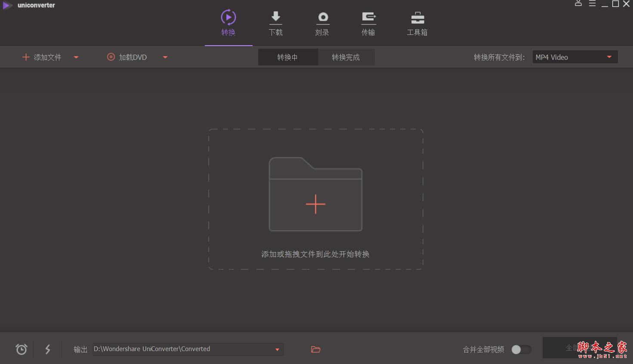
Task: Click the user account icon
Action: [578, 3]
